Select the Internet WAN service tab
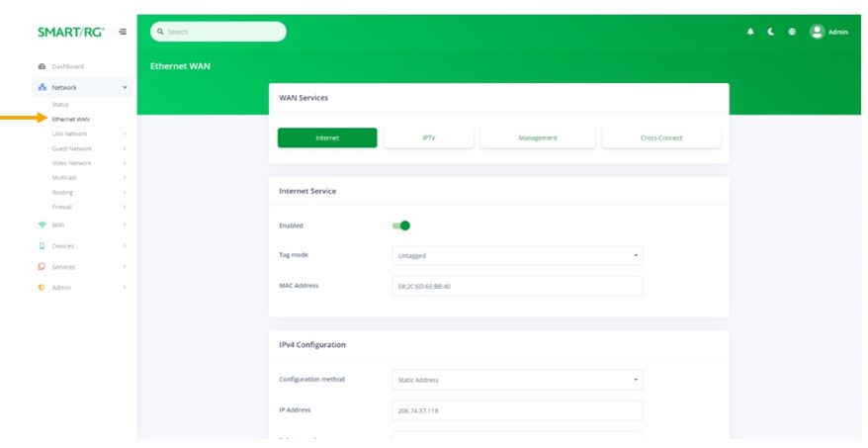Viewport: 868px width, 448px height. (327, 137)
